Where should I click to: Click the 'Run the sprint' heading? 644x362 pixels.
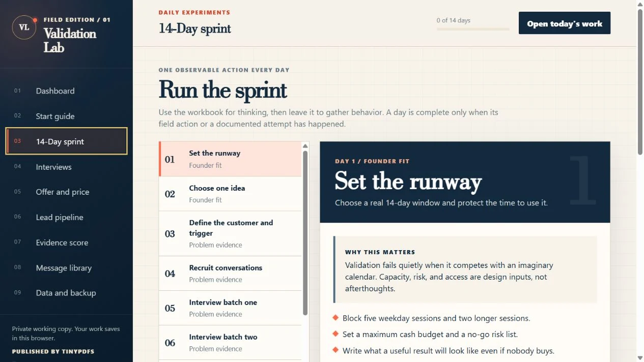pyautogui.click(x=222, y=90)
